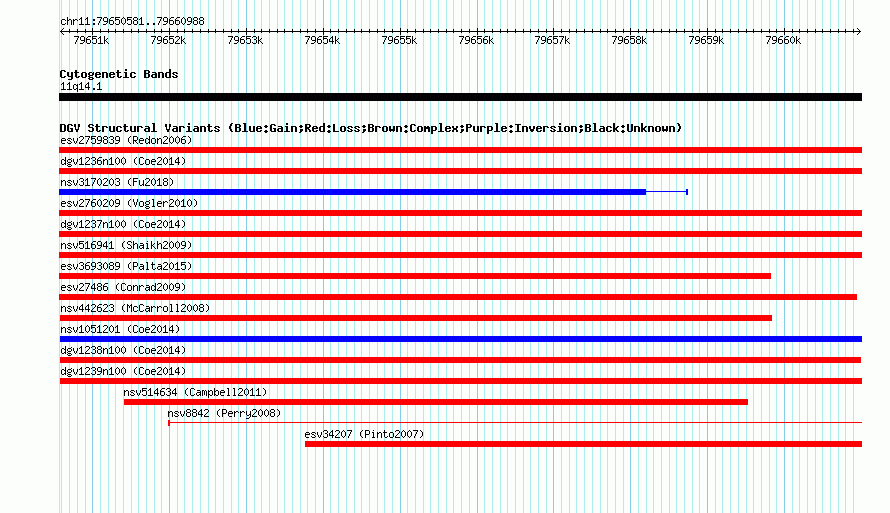Click the Cytogenetic Bands track title
Image resolution: width=890 pixels, height=513 pixels.
coord(119,74)
